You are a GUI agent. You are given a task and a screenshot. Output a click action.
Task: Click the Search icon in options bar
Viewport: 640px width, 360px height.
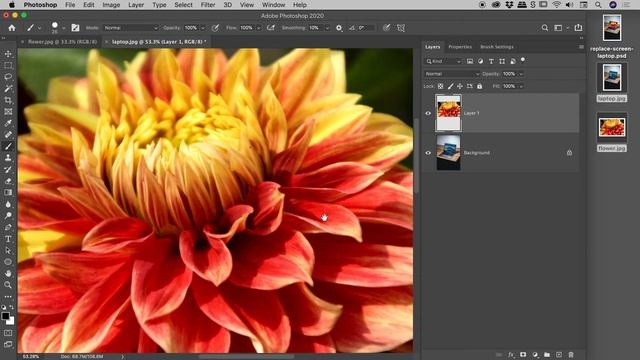click(544, 28)
